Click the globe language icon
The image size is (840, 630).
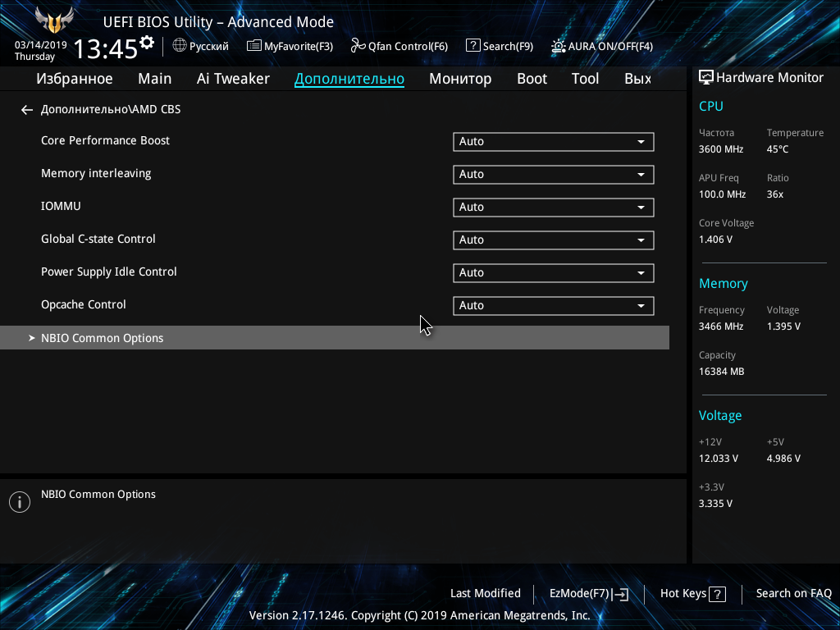180,46
